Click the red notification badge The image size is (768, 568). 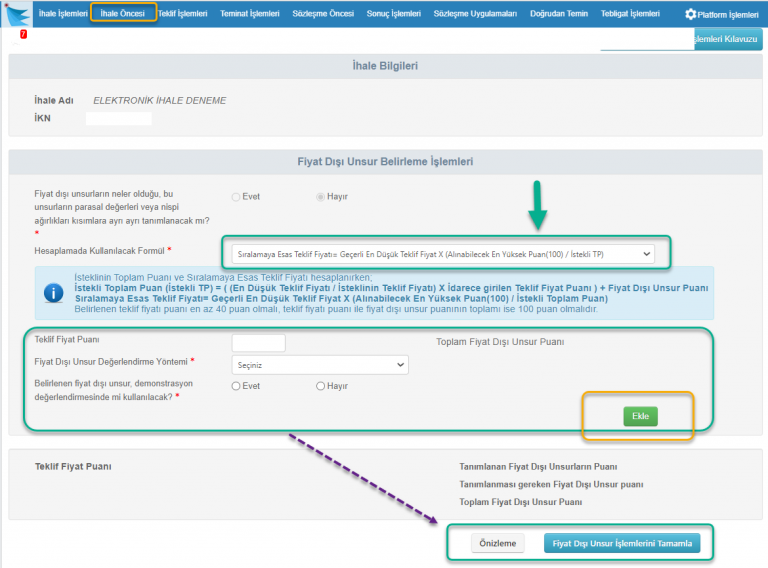[23, 35]
